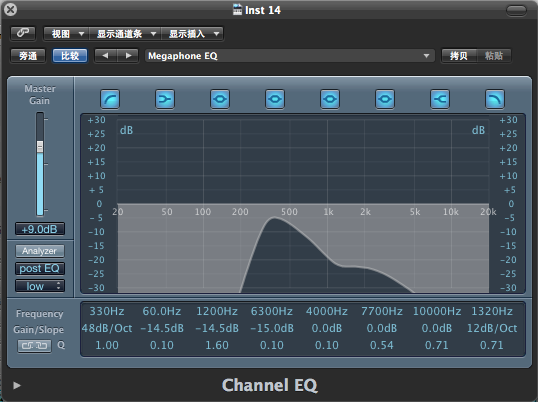Click the 0.10 Q value under 6300Hz
Image resolution: width=538 pixels, height=402 pixels.
(x=272, y=345)
